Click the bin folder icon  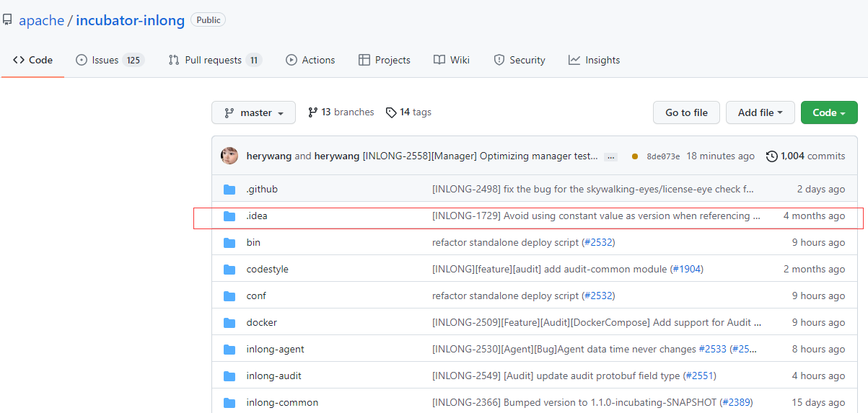click(229, 243)
